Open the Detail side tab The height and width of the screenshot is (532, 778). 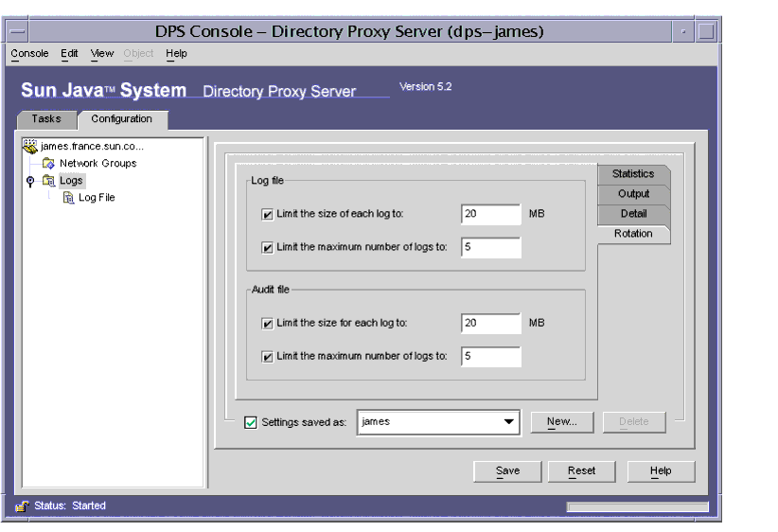click(x=633, y=214)
